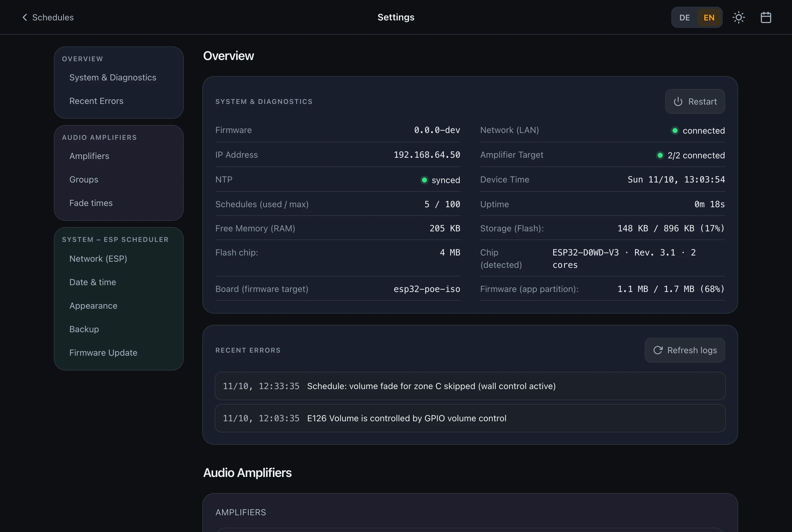This screenshot has height=532, width=792.
Task: Click Free Memory value 205 KB
Action: click(445, 228)
